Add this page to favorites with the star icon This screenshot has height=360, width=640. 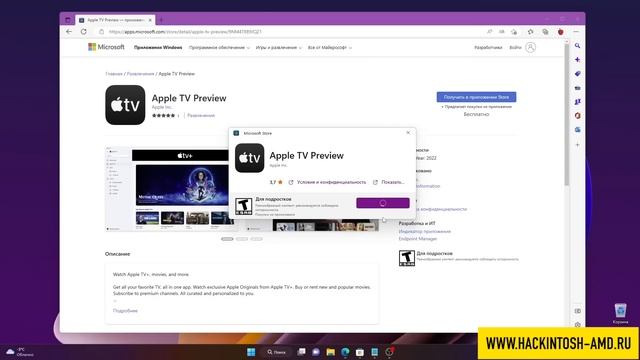[514, 31]
